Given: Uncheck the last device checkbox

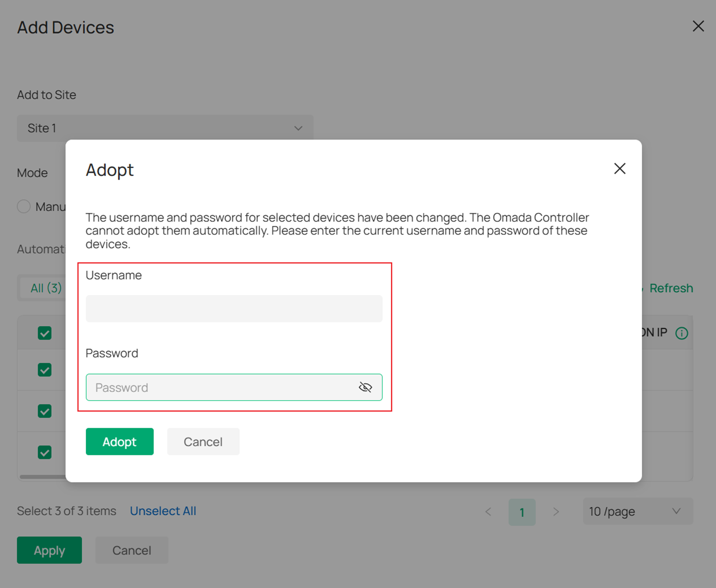Looking at the screenshot, I should coord(44,452).
